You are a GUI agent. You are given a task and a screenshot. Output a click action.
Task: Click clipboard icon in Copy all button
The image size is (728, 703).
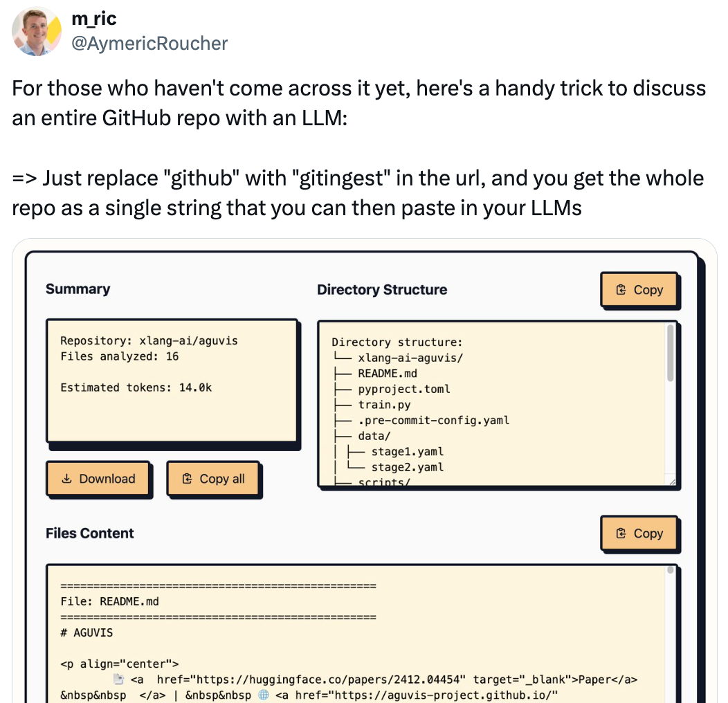click(x=187, y=479)
